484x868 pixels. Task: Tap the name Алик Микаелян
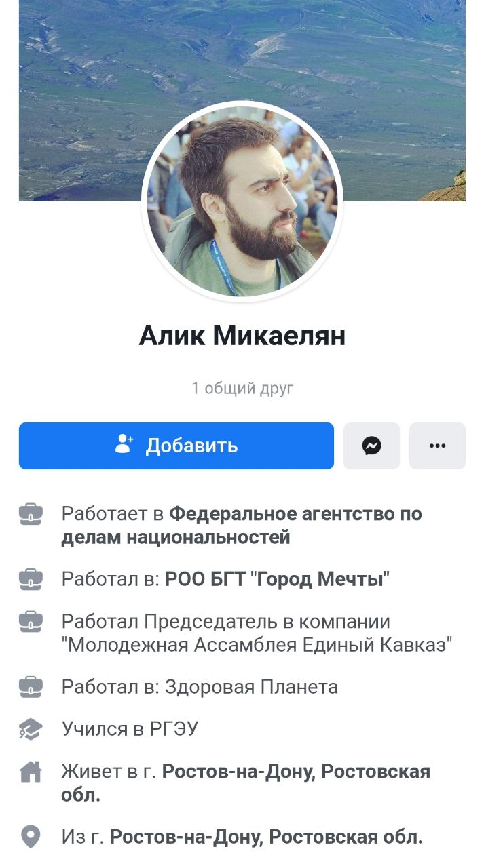point(242,335)
